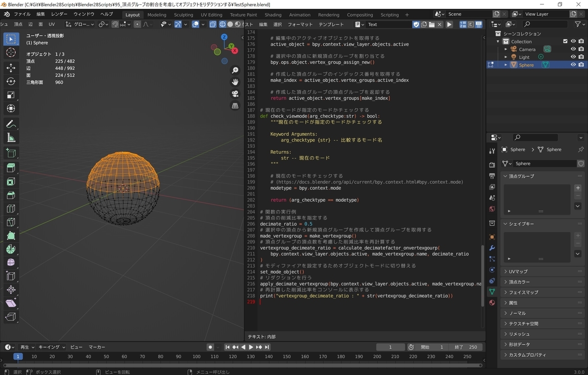The width and height of the screenshot is (588, 375).
Task: Open the Render properties tab
Action: point(492,164)
